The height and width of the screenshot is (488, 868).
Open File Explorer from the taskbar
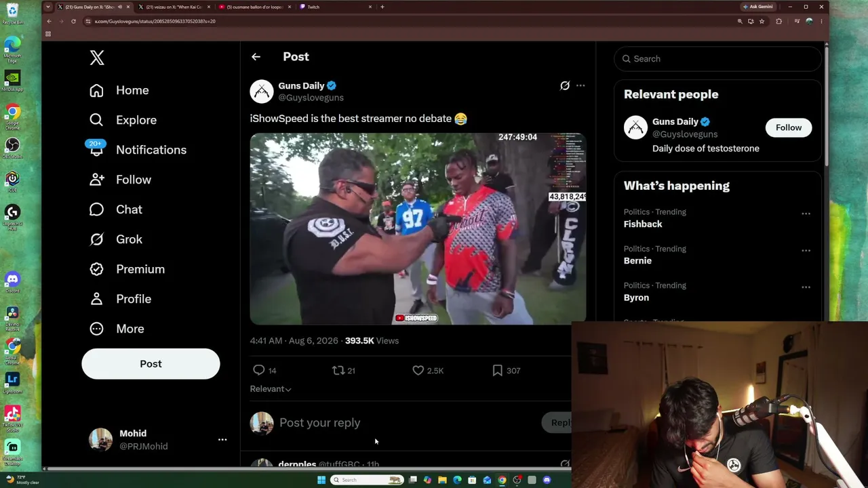pos(442,480)
